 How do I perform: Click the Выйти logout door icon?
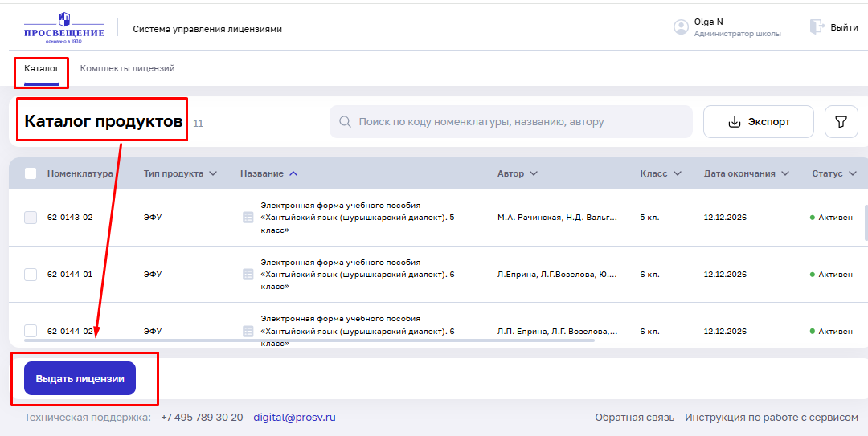point(817,27)
